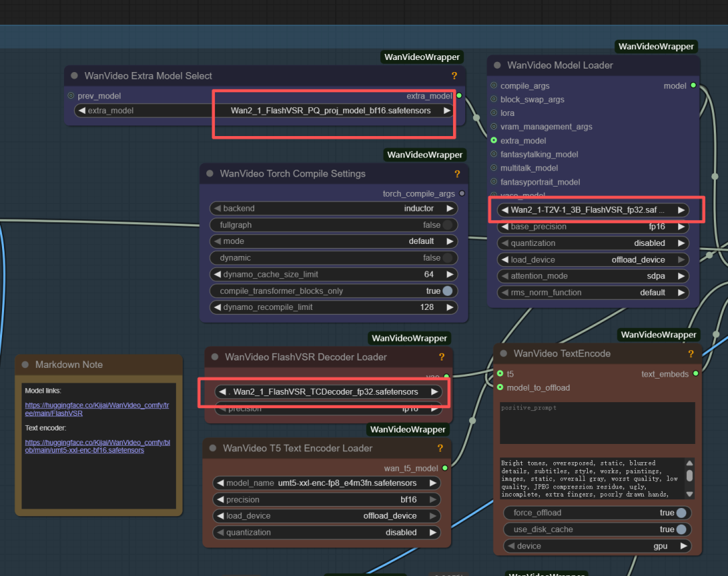Click the negative prompt scrollbar
Viewport: 728px width, 576px height.
point(689,476)
